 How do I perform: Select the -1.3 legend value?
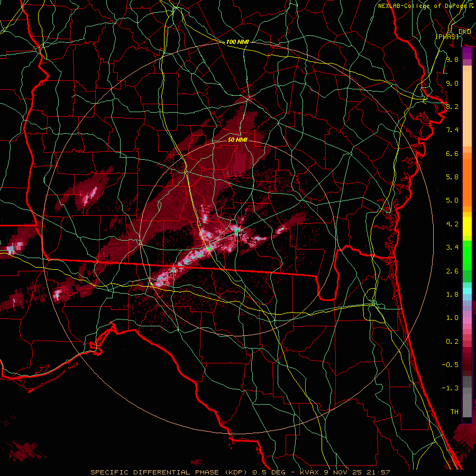click(x=450, y=388)
